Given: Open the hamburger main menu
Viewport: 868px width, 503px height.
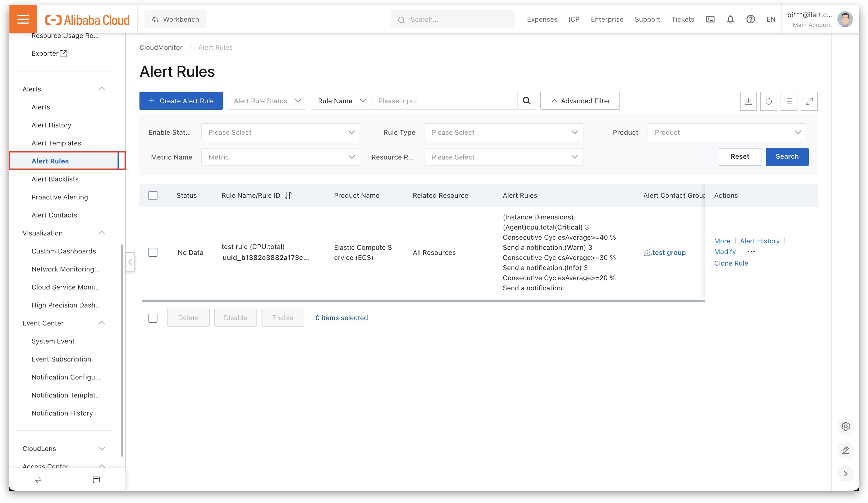Looking at the screenshot, I should (x=23, y=19).
